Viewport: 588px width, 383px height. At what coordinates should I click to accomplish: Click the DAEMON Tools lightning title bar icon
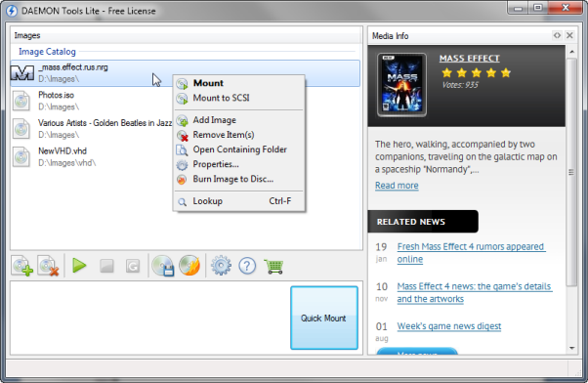pyautogui.click(x=12, y=11)
